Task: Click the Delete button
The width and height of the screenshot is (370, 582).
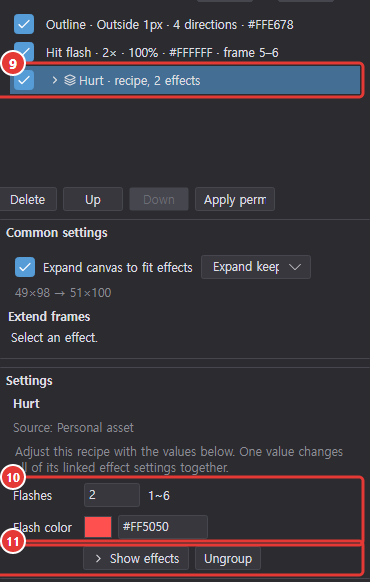Action: (28, 199)
